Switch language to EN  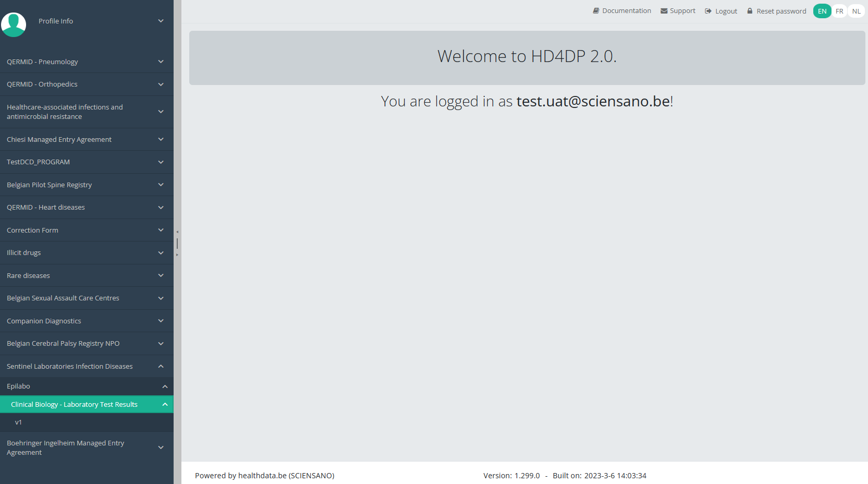click(x=822, y=11)
